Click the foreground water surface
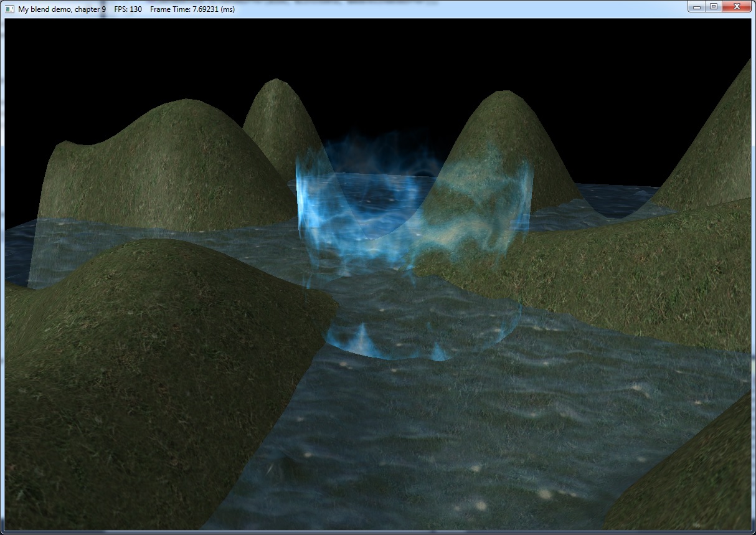The image size is (756, 535). [436, 436]
